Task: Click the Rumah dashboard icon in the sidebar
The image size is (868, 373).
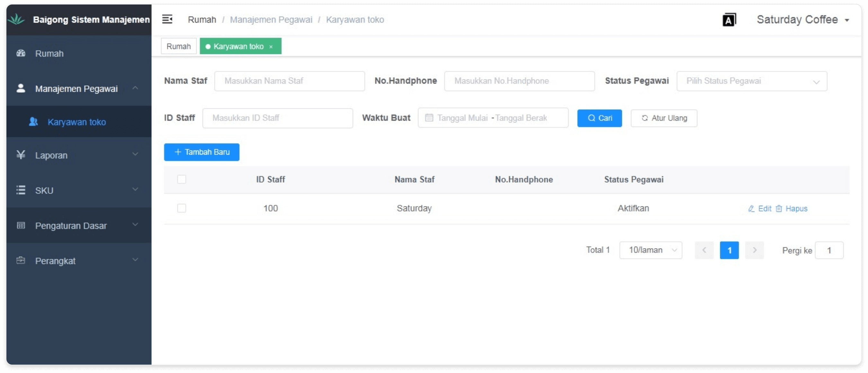Action: (x=21, y=53)
